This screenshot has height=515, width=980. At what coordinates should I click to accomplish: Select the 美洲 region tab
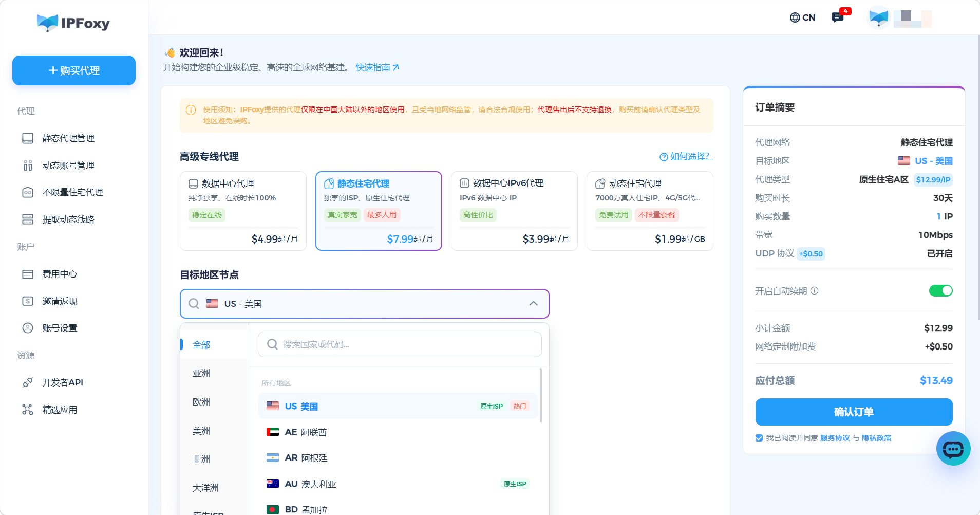215,431
